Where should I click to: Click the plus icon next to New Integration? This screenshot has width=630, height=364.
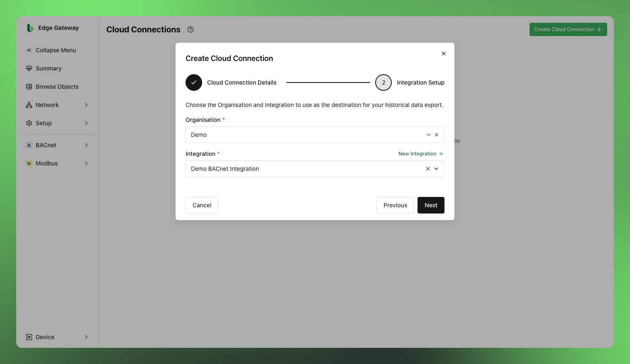point(441,154)
